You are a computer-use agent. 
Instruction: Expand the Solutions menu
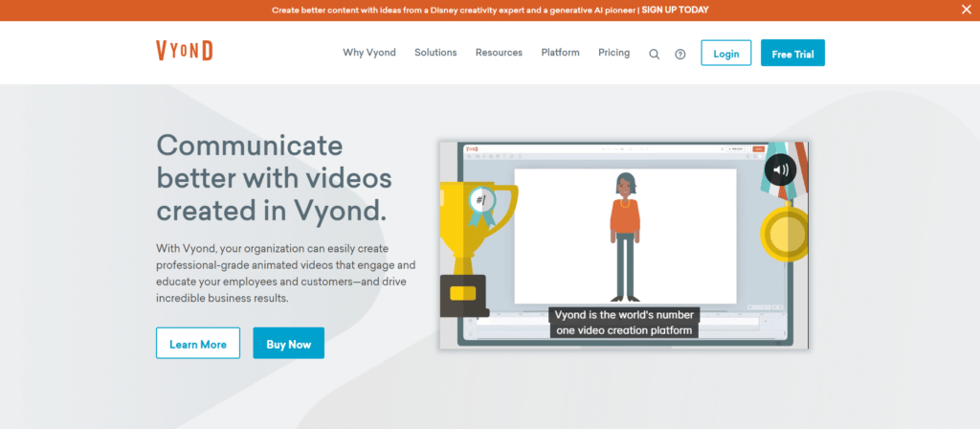click(435, 53)
